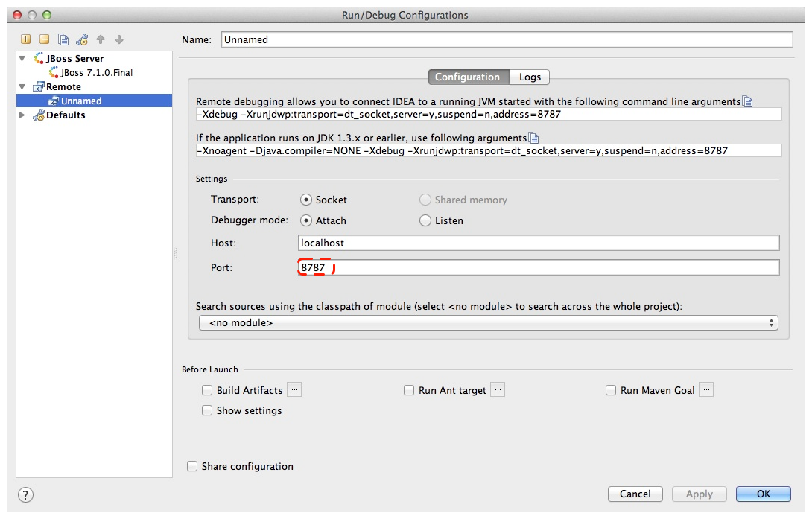Open the help question mark button
Image resolution: width=812 pixels, height=519 pixels.
coord(25,494)
